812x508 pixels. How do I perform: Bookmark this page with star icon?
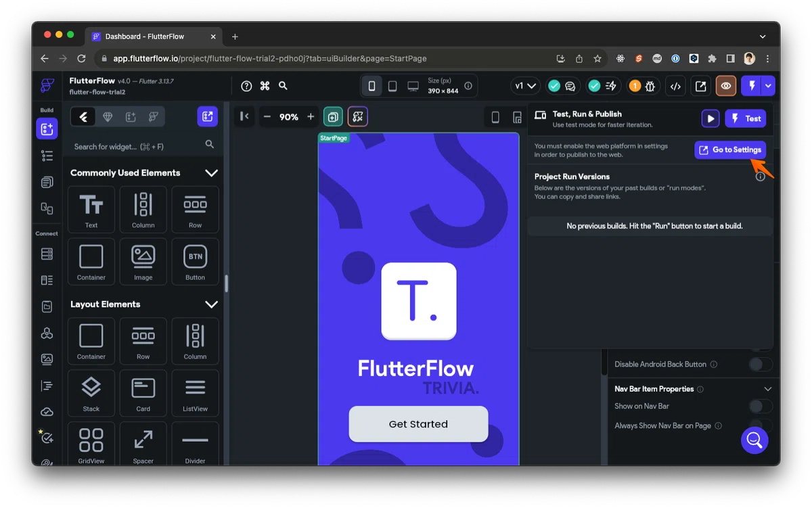click(x=597, y=59)
